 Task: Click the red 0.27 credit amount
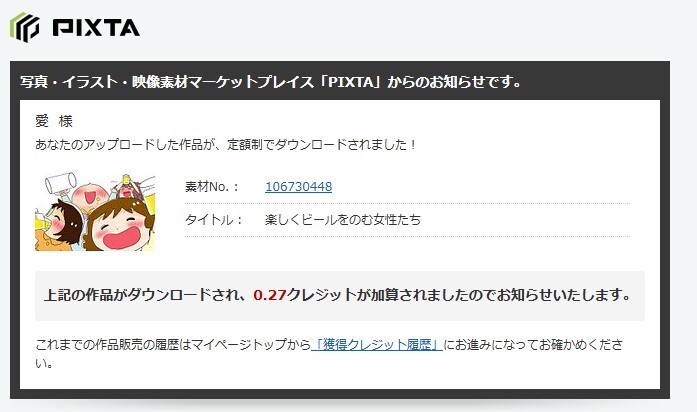coord(269,295)
